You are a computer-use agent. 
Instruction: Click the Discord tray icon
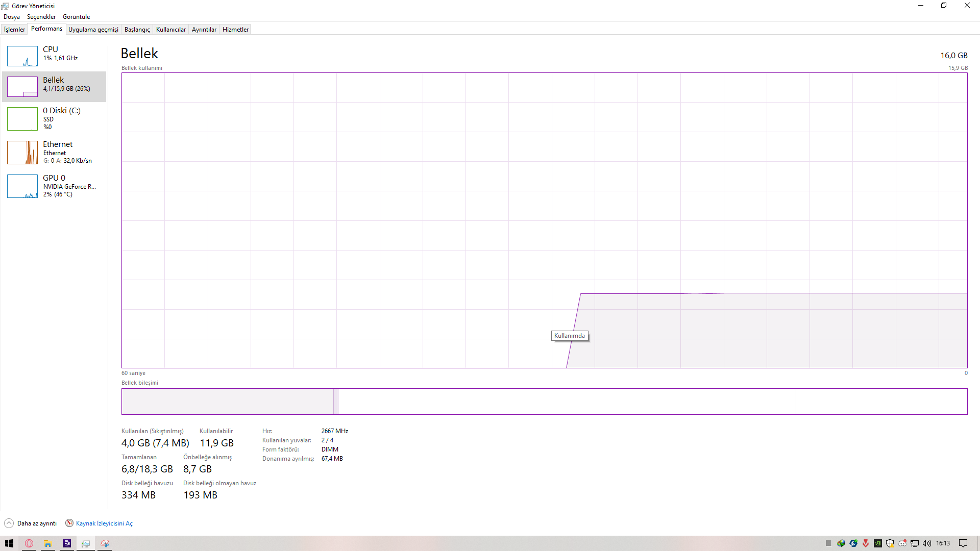point(902,543)
